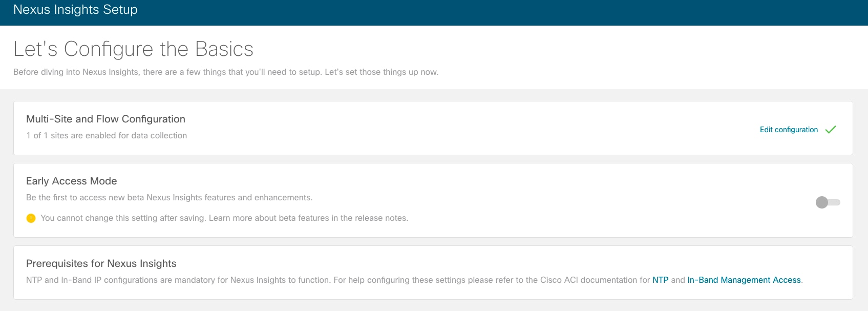The height and width of the screenshot is (311, 868).
Task: Click the period after In-Band Management Access
Action: [x=802, y=281]
